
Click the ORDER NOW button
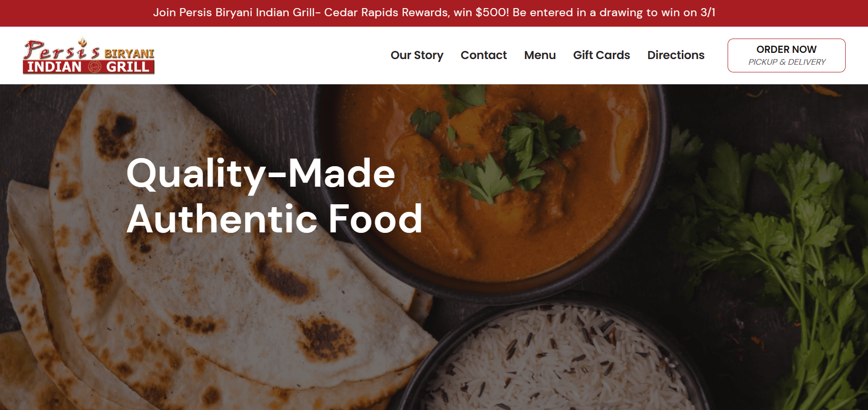pyautogui.click(x=786, y=55)
